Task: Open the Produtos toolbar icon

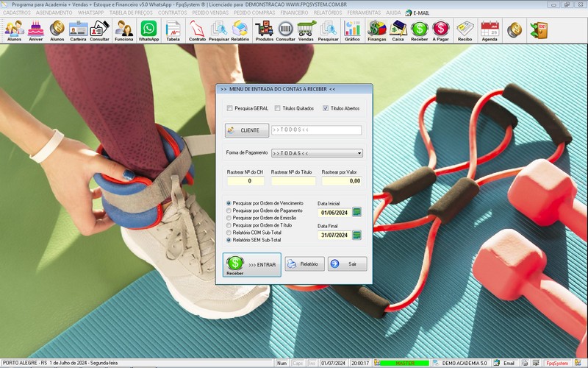Action: 264,30
